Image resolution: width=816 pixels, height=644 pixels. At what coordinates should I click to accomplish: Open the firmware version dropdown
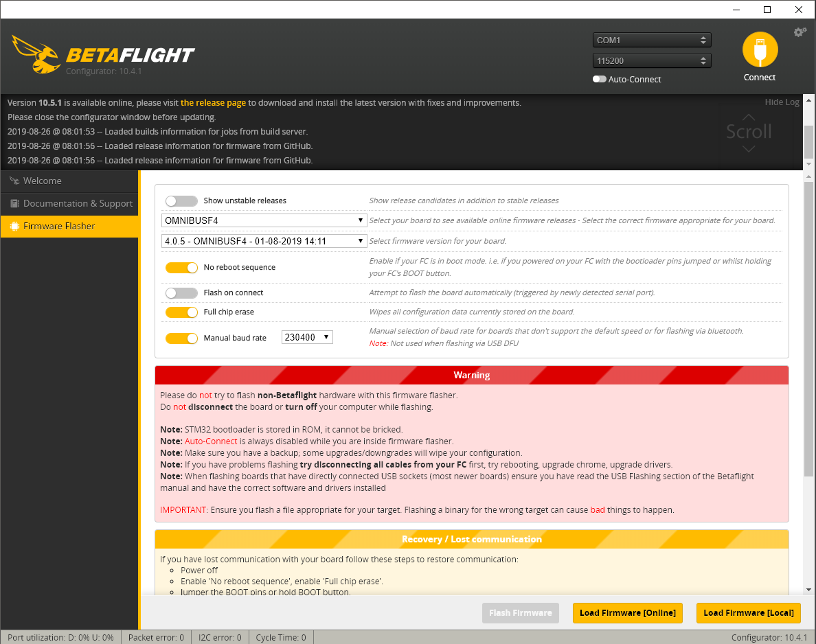click(263, 241)
